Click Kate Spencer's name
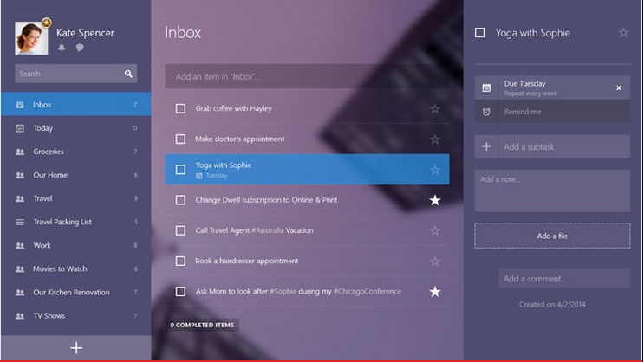644x362 pixels. coord(85,33)
